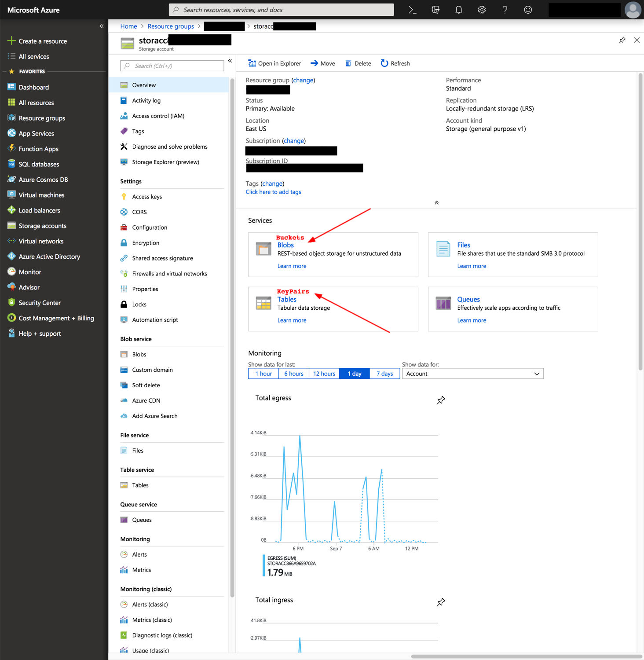Viewport: 644px width, 660px height.
Task: Collapse the left Azure sidebar
Action: click(x=101, y=26)
